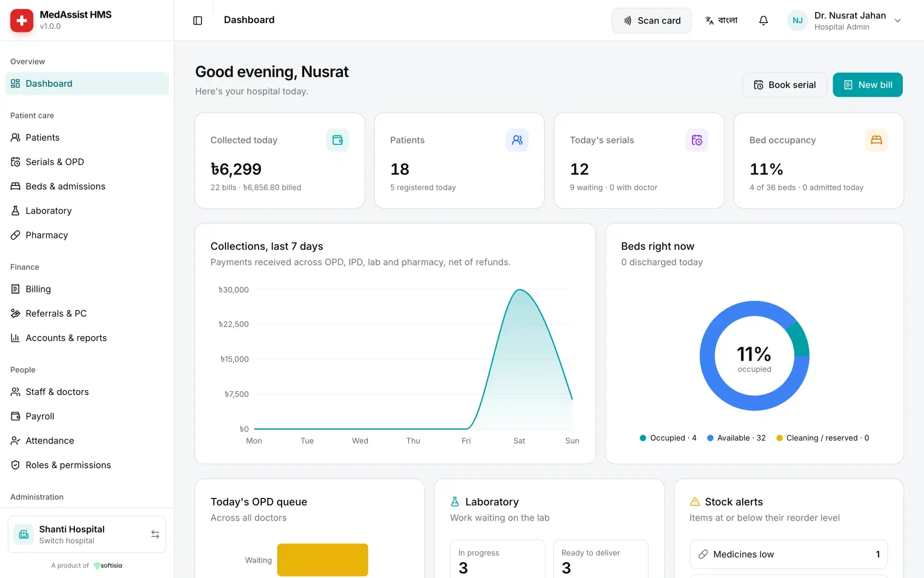Viewport: 924px width, 578px height.
Task: Open Referrals & PC
Action: pyautogui.click(x=87, y=314)
